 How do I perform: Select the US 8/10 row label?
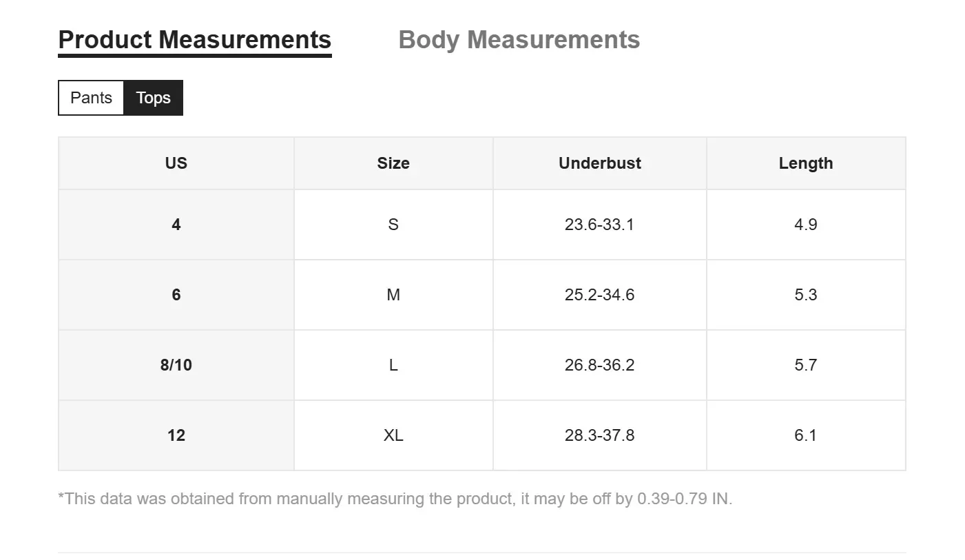(x=176, y=365)
